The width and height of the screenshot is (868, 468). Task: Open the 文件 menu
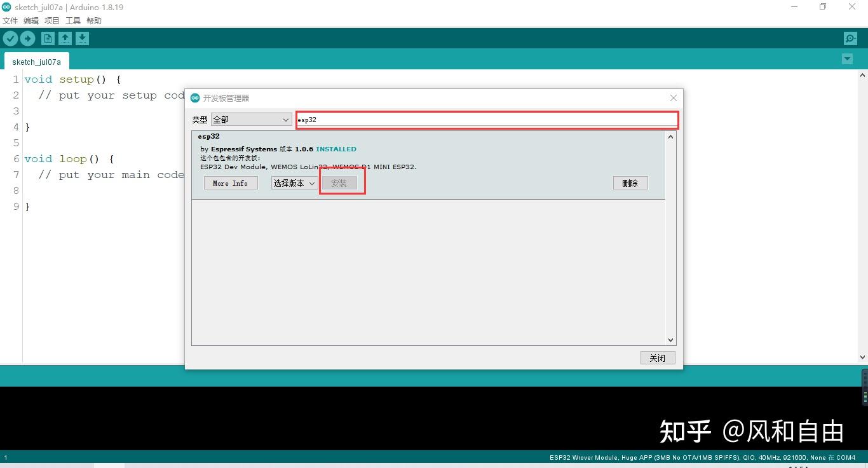tap(10, 20)
